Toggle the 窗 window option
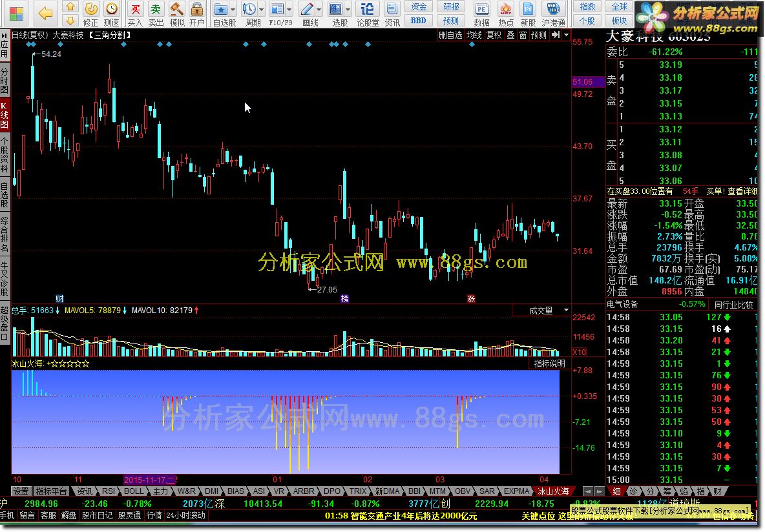765x532 pixels. tap(523, 35)
